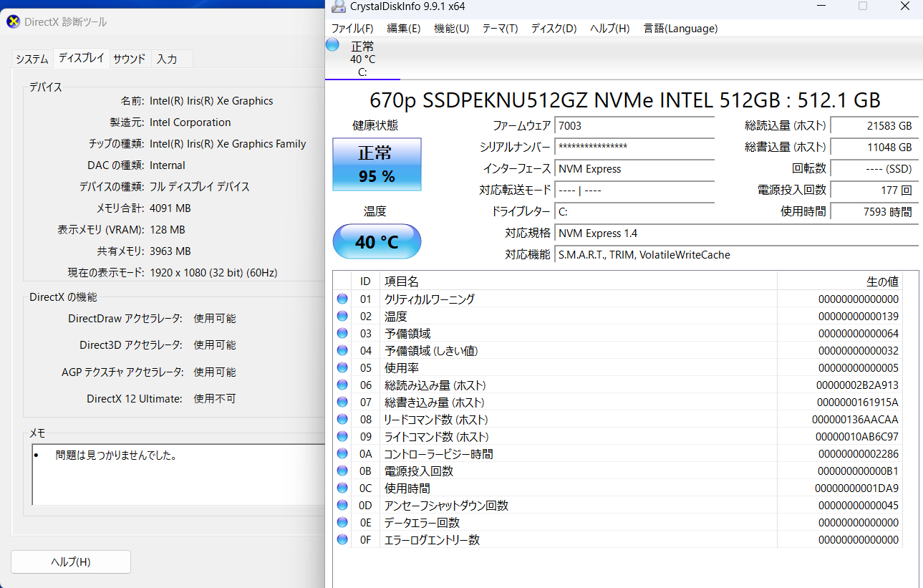This screenshot has width=923, height=588.
Task: Click the NVM Express interface field
Action: tap(634, 169)
